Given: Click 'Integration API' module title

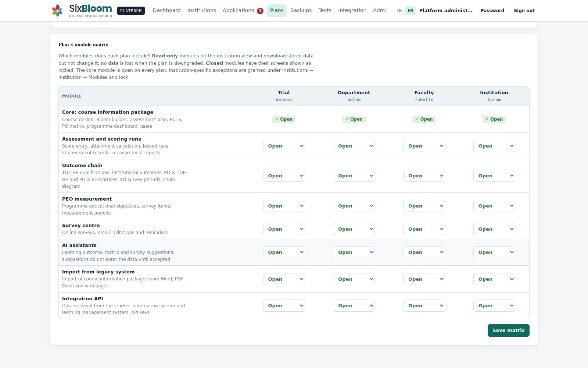Looking at the screenshot, I should [83, 299].
